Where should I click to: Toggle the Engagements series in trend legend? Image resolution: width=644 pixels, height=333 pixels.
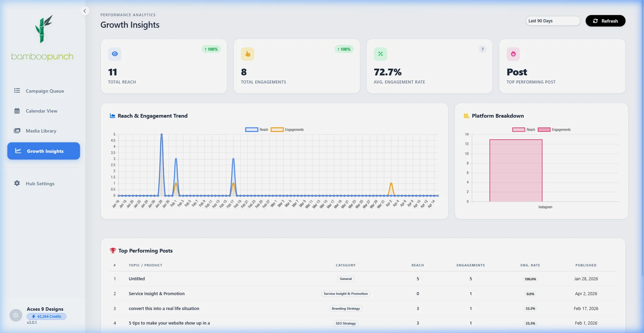287,130
